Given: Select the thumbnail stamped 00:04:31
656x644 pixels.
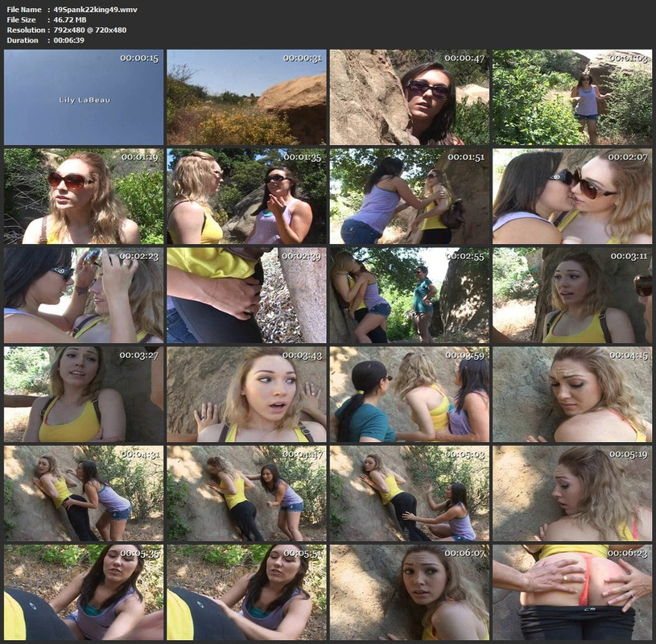Looking at the screenshot, I should click(x=84, y=493).
